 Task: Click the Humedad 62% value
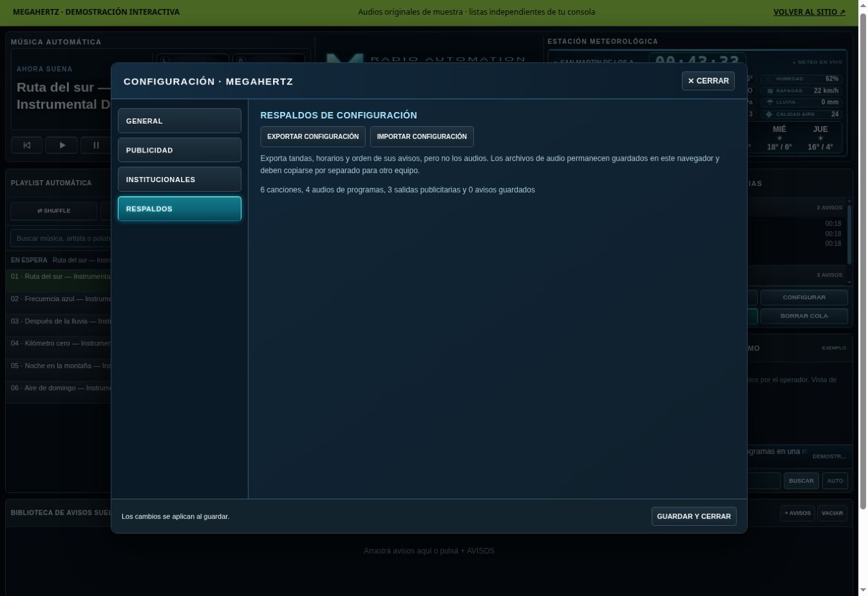click(x=832, y=79)
